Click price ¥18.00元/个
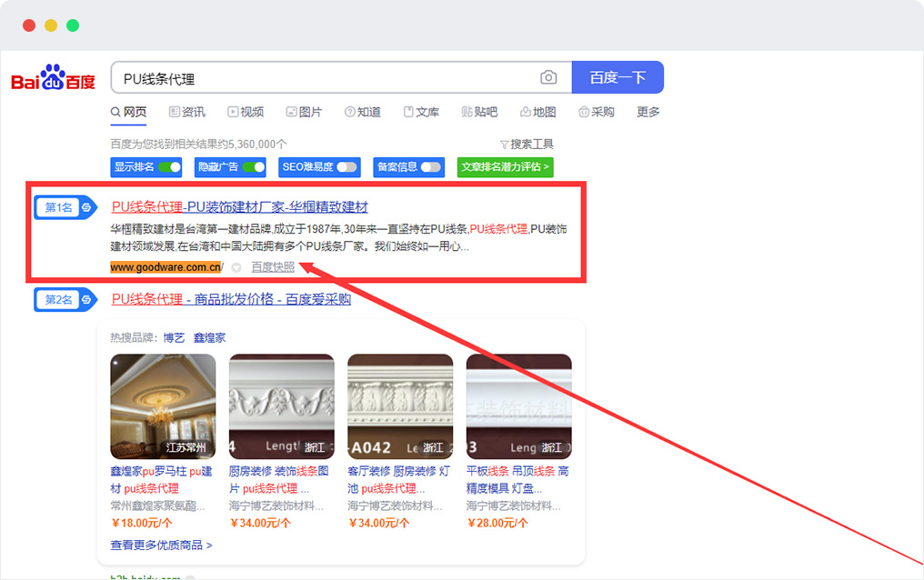 tap(142, 523)
